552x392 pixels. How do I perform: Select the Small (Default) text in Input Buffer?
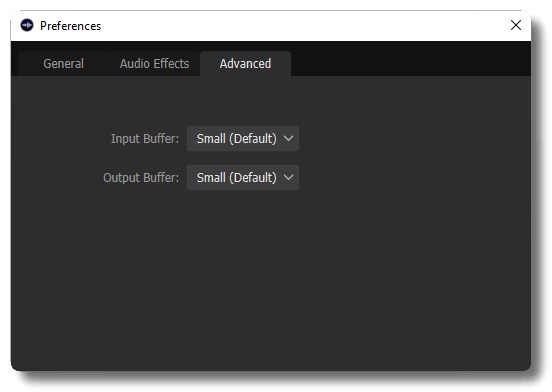[x=237, y=139]
